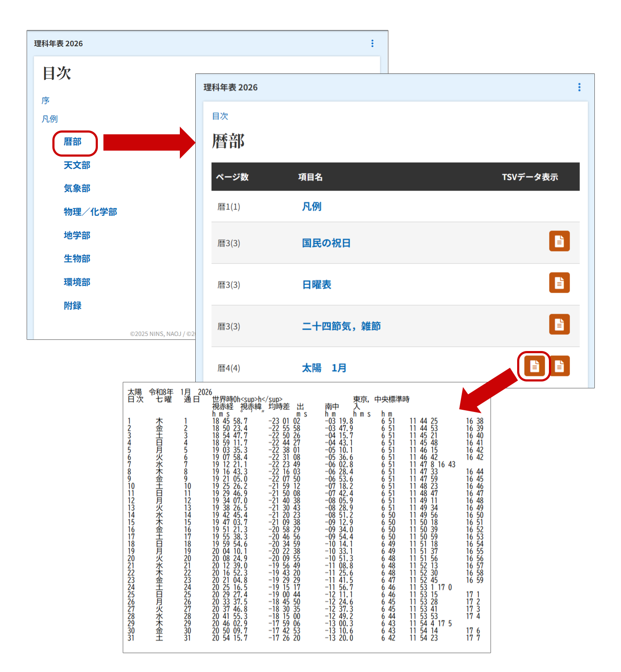Open the 日曜表 item
The width and height of the screenshot is (621, 672).
[317, 285]
